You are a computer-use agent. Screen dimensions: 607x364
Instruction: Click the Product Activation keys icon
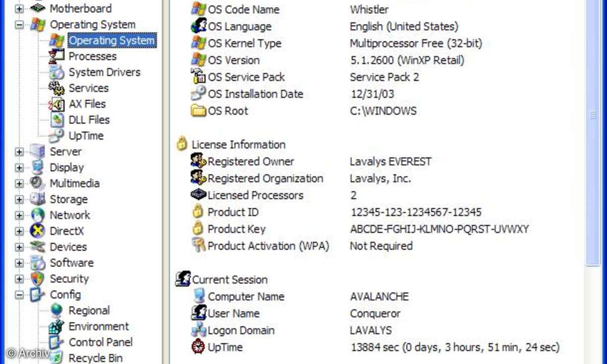click(198, 246)
